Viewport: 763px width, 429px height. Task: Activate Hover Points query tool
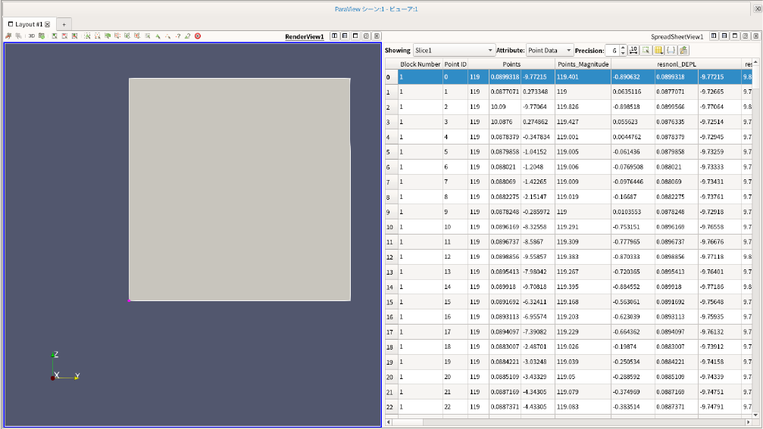tap(178, 36)
